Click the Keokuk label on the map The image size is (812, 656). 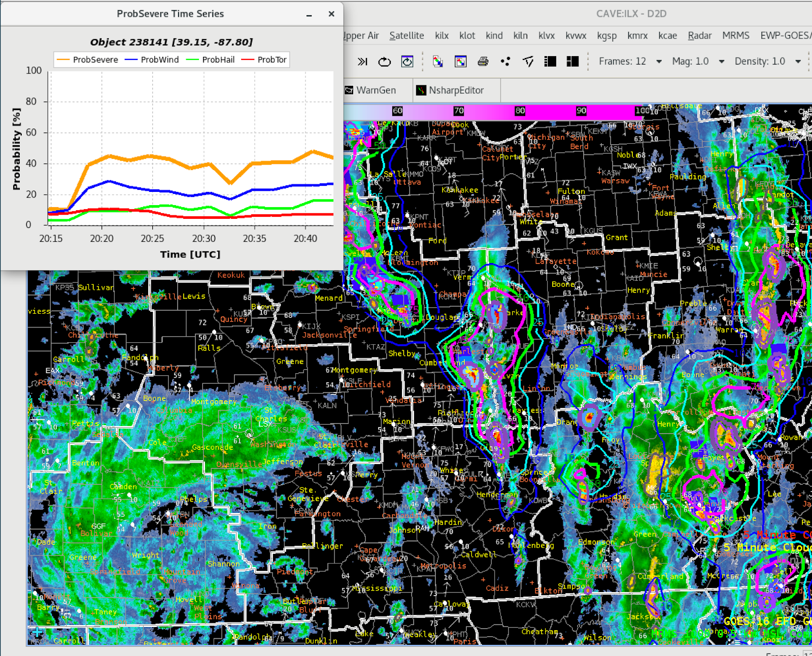click(x=231, y=275)
